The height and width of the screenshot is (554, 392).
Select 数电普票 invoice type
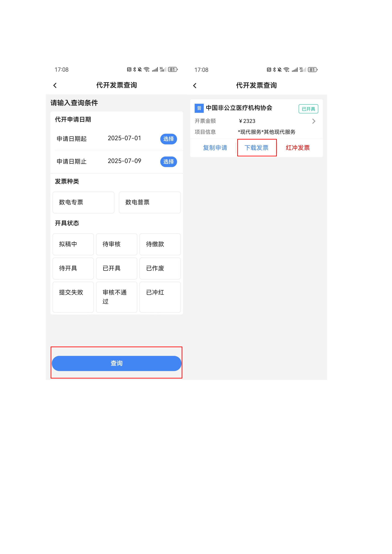click(149, 202)
